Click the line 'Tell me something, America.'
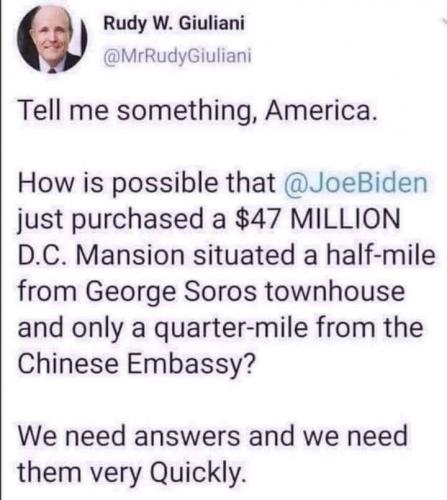The height and width of the screenshot is (500, 447). pyautogui.click(x=198, y=112)
